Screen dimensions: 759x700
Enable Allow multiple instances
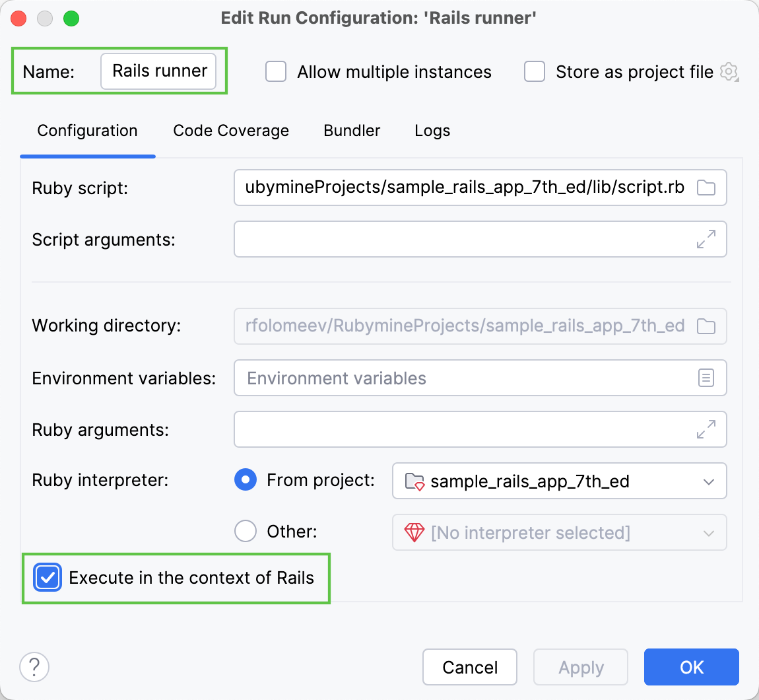point(275,72)
